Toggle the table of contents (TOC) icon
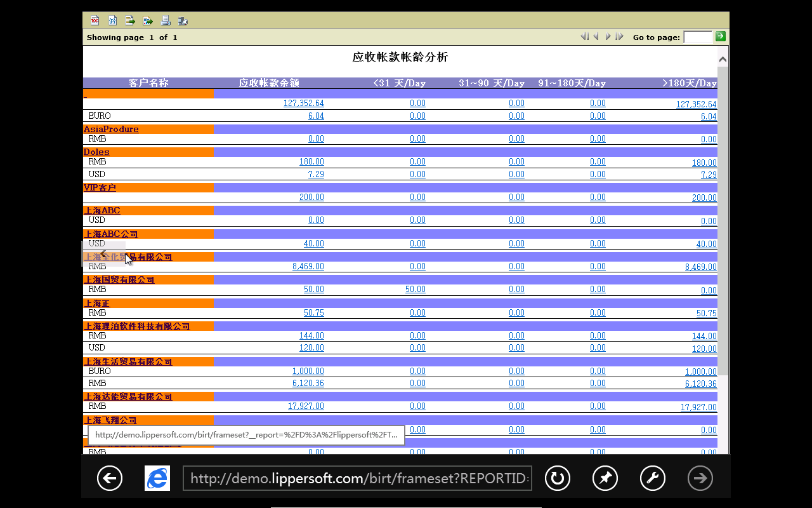 pyautogui.click(x=95, y=20)
